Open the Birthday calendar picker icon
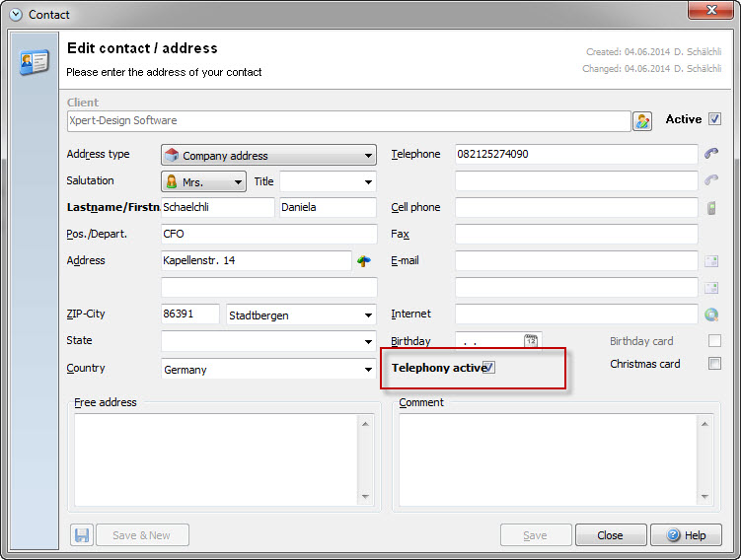Screen dimensions: 741x560 click(x=531, y=340)
